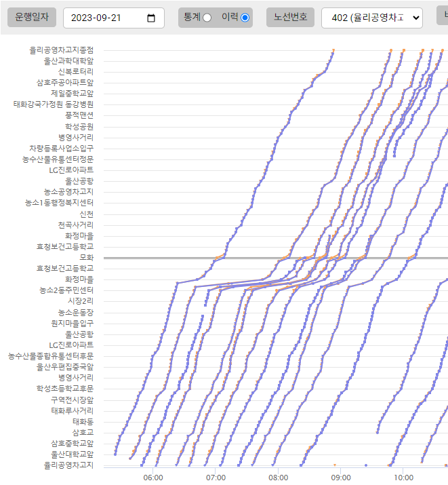Expand the 402 route number dropdown

point(371,18)
